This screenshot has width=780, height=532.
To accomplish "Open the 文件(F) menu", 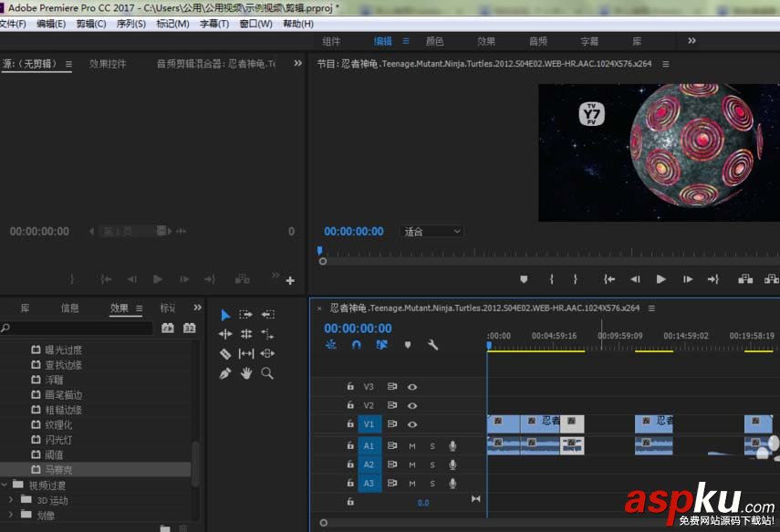I will [13, 24].
